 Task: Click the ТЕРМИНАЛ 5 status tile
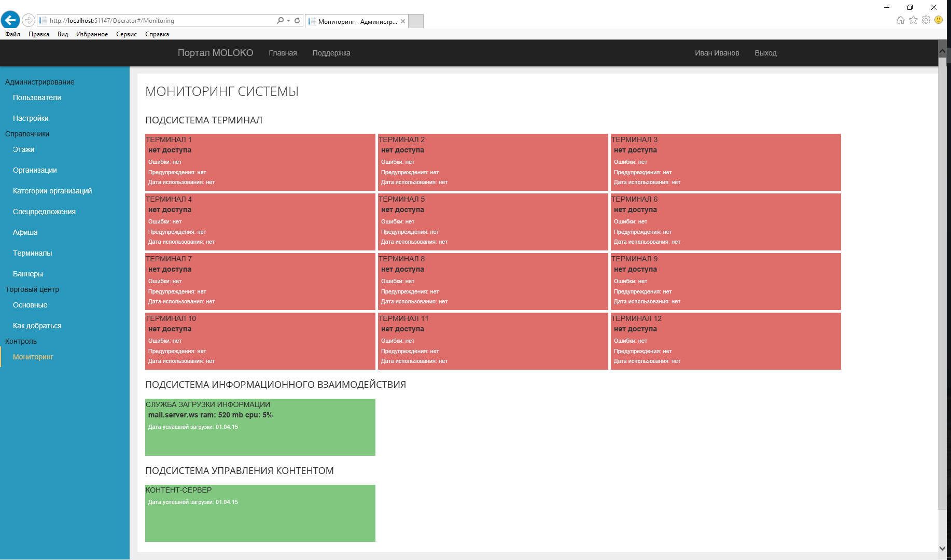(x=493, y=221)
